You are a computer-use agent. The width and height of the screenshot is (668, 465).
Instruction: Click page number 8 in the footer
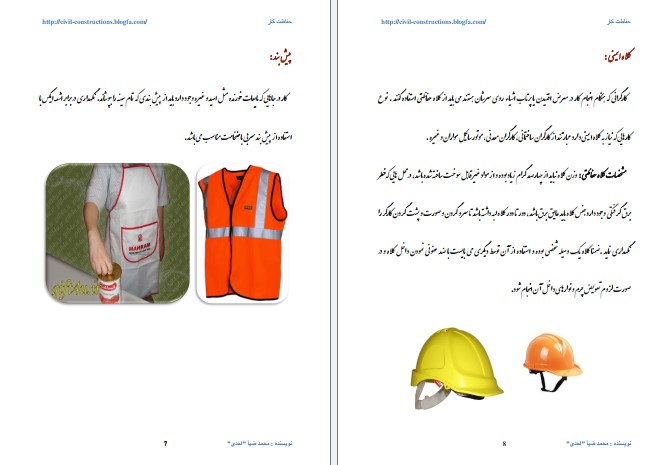click(504, 443)
